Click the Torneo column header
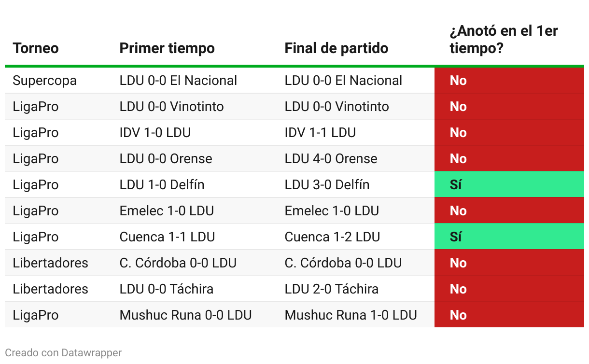 pos(36,48)
